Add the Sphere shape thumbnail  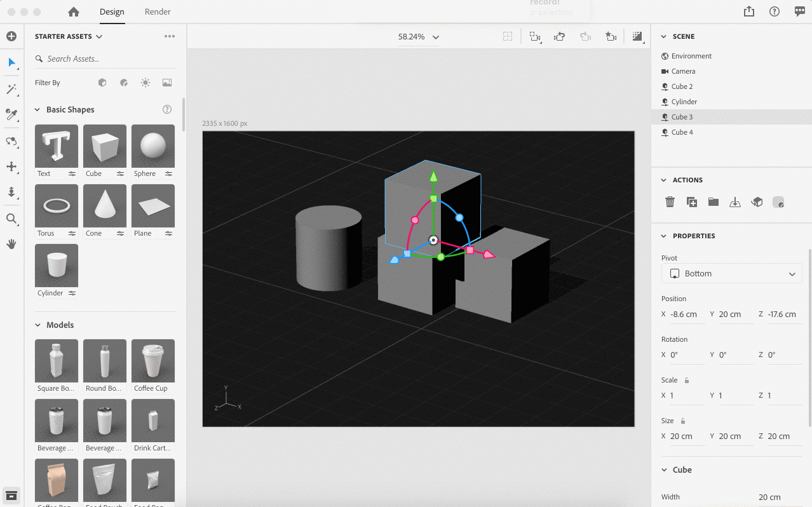[x=153, y=146]
